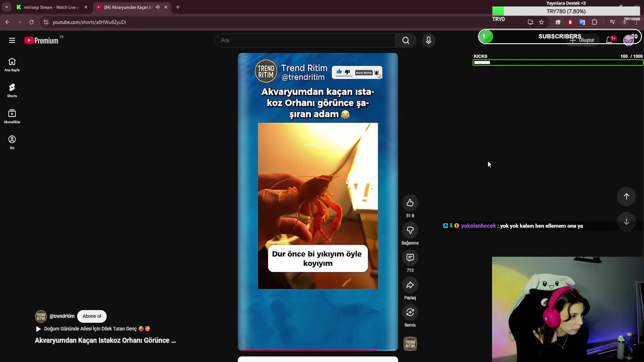The width and height of the screenshot is (644, 362).
Task: Open the Oluştur create button
Action: [x=582, y=40]
